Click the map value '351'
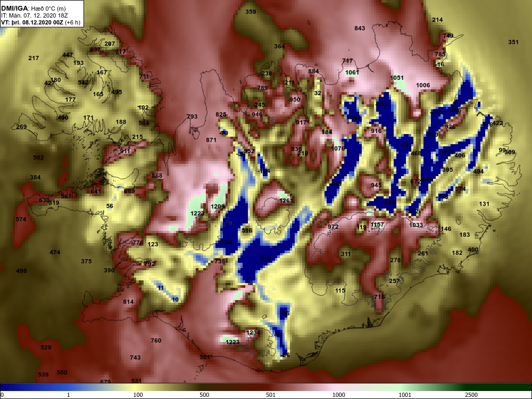The image size is (532, 399). click(513, 42)
